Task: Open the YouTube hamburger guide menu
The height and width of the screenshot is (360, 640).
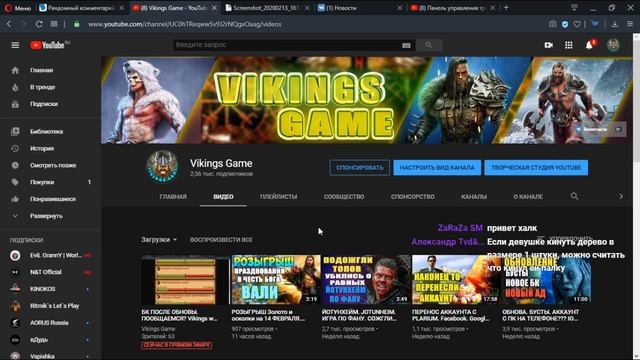Action: tap(15, 45)
